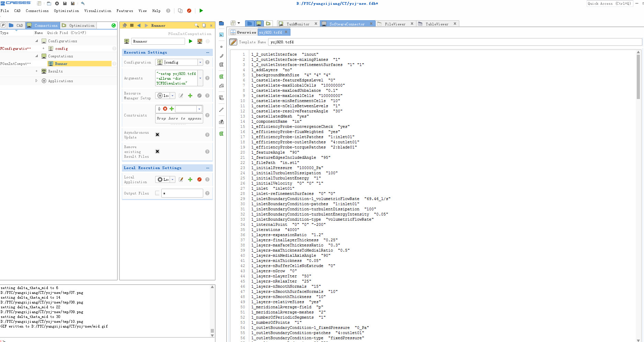Viewport: 644px width, 342px height.
Task: Open the Local Application dropdown
Action: click(173, 179)
